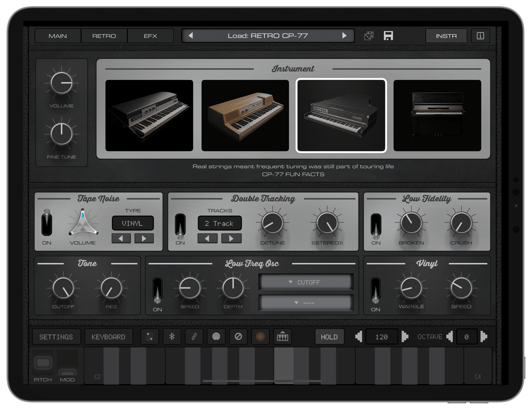Click next arrow under VINYL noise type

pos(144,238)
